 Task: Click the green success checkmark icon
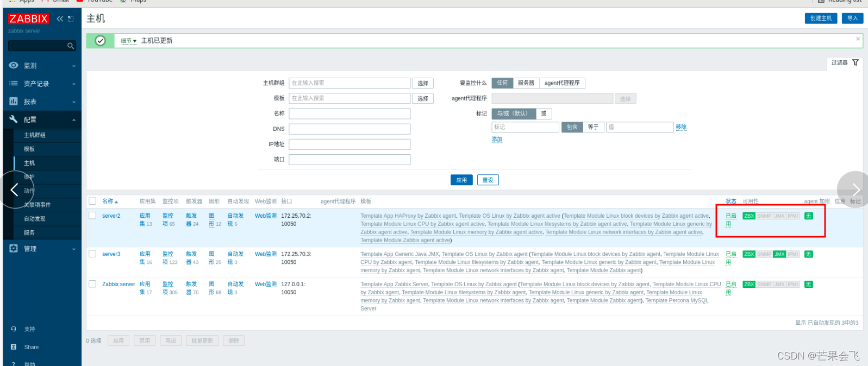(100, 41)
